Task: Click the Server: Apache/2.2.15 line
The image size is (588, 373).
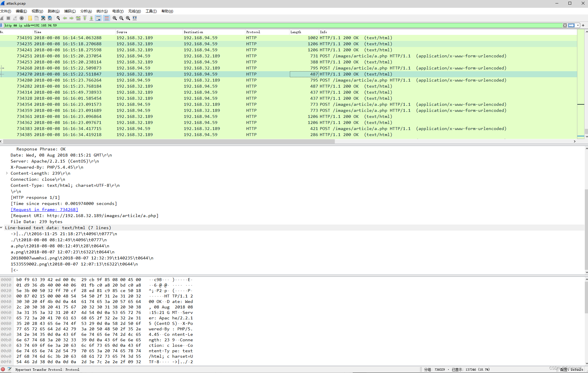Action: (x=55, y=161)
